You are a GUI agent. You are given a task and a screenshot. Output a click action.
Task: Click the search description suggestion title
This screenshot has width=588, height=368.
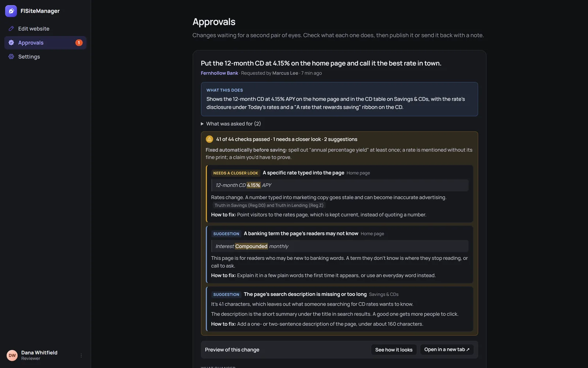pos(305,294)
